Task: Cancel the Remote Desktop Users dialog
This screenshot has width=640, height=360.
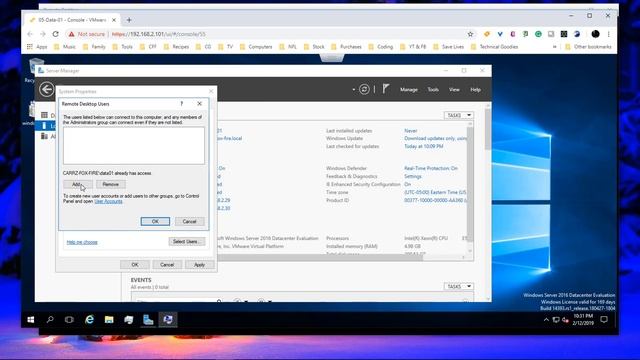Action: pyautogui.click(x=189, y=221)
